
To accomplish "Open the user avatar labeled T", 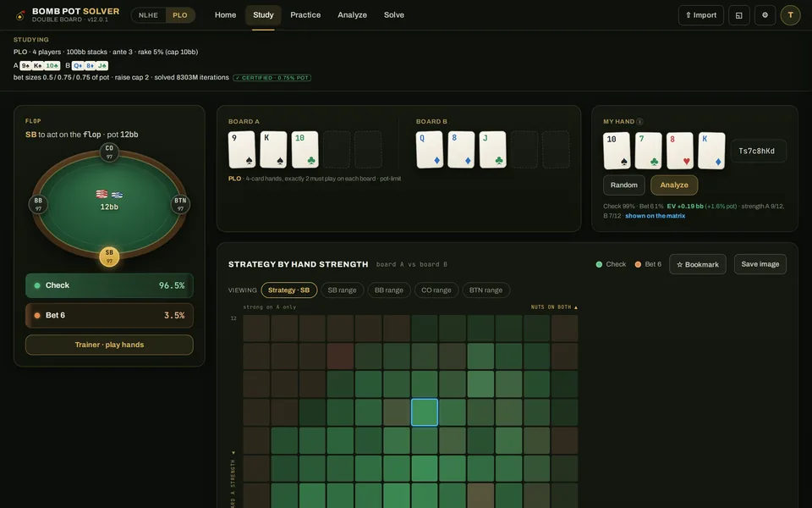I will tap(790, 15).
